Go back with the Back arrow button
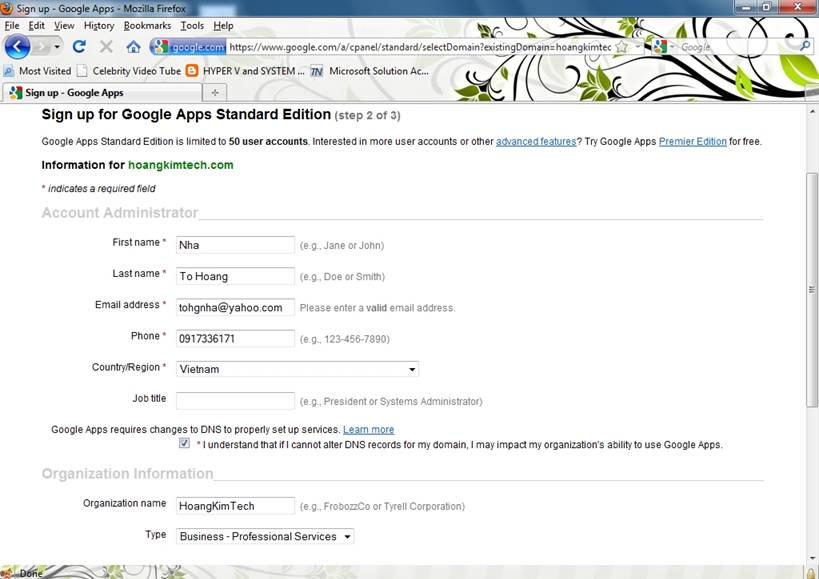Image resolution: width=819 pixels, height=579 pixels. point(17,46)
